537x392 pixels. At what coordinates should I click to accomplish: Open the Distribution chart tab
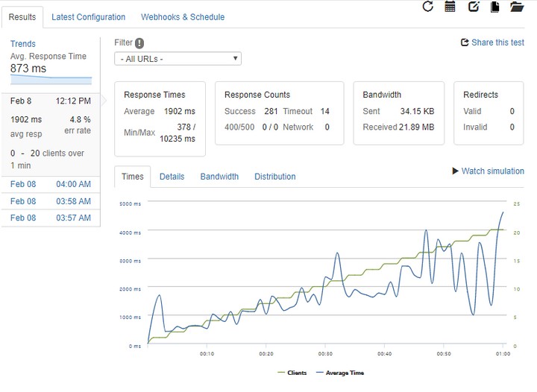(274, 177)
